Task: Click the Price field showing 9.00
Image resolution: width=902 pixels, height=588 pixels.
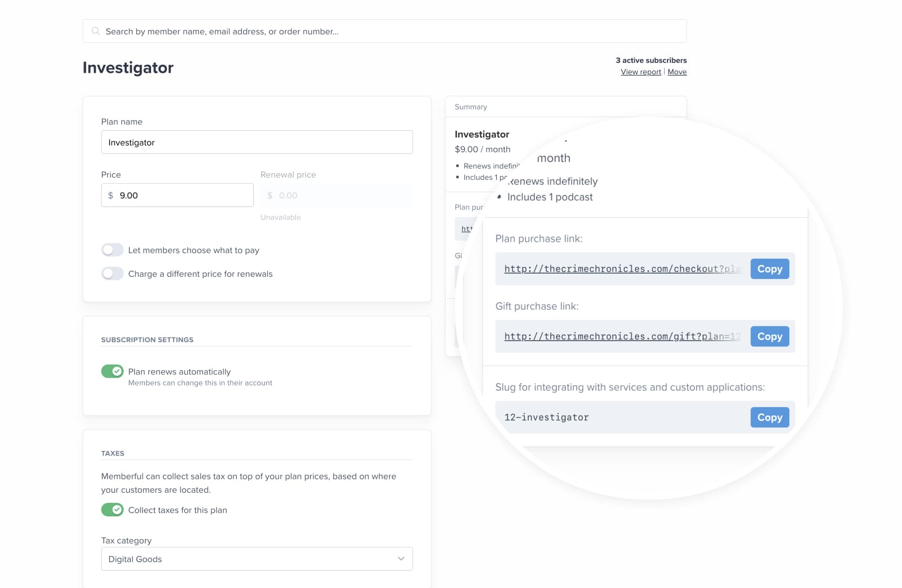Action: coord(176,195)
